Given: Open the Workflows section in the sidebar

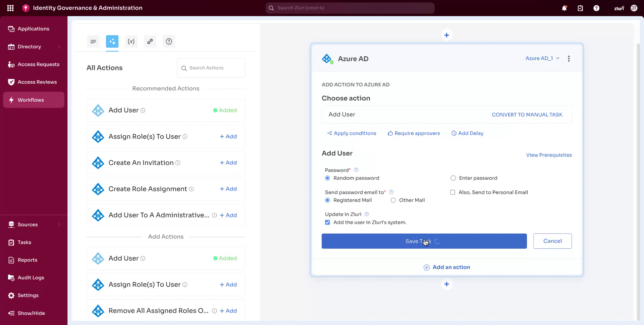Looking at the screenshot, I should pos(31,100).
